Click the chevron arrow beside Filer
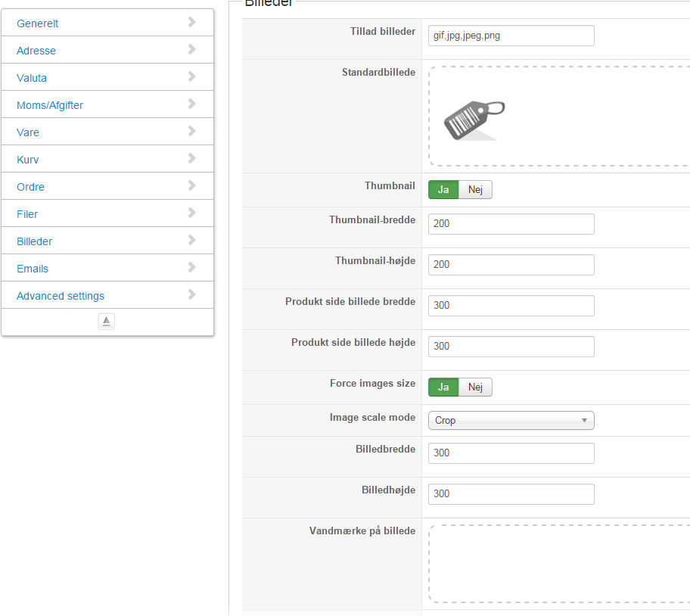Image resolution: width=690 pixels, height=616 pixels. click(191, 213)
